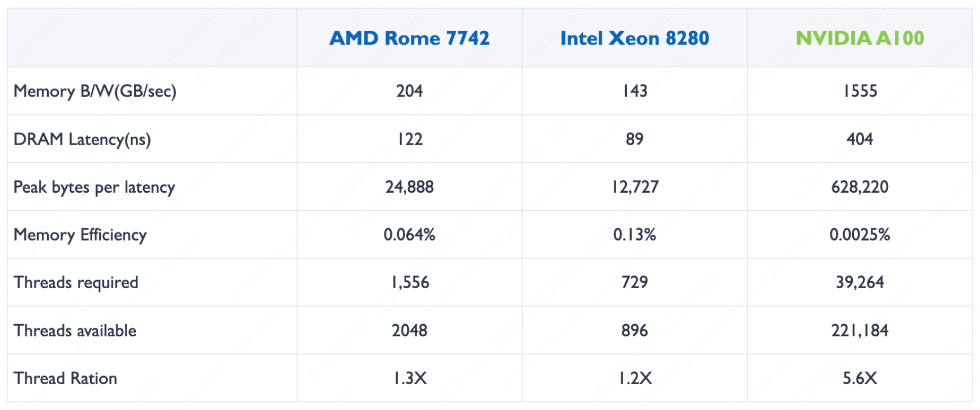Select the 39,264 threads required cell
This screenshot has width=980, height=410.
tap(860, 282)
